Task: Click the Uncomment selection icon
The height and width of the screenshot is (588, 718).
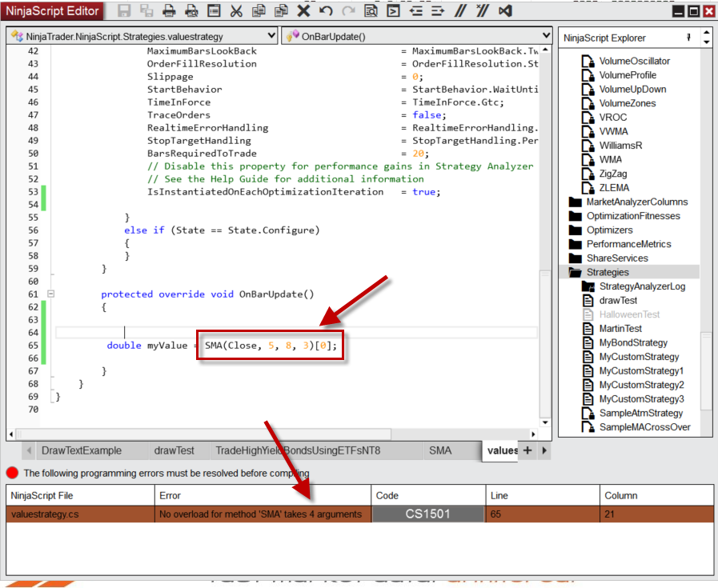Action: point(482,10)
